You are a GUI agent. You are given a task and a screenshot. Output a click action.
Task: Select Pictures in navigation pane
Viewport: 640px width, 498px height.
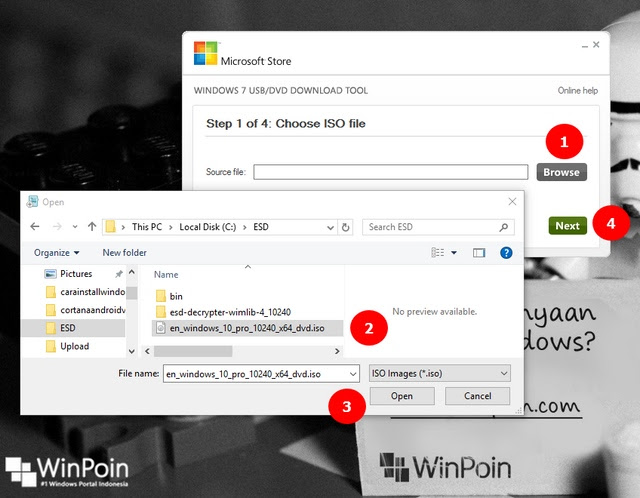[76, 273]
